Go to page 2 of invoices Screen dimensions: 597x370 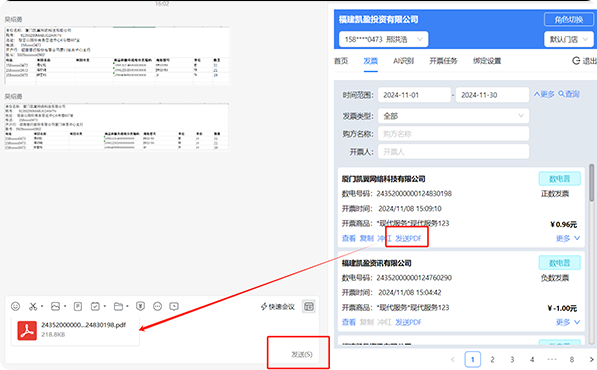point(492,359)
